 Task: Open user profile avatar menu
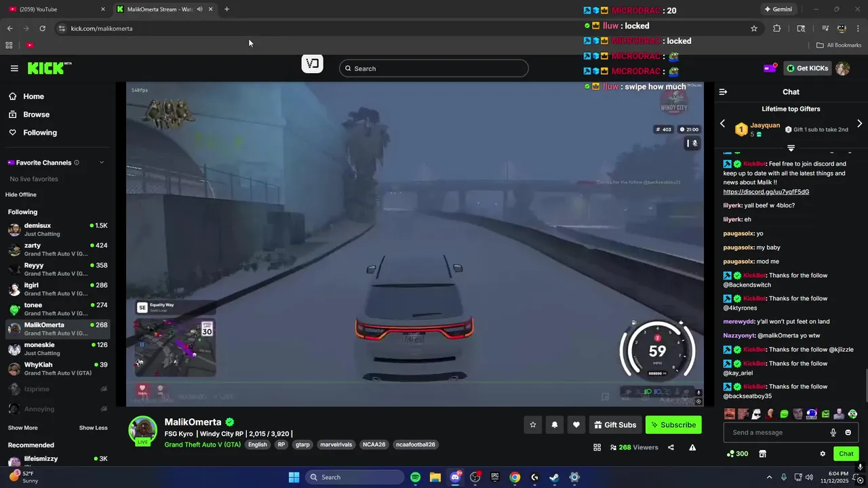click(x=842, y=68)
